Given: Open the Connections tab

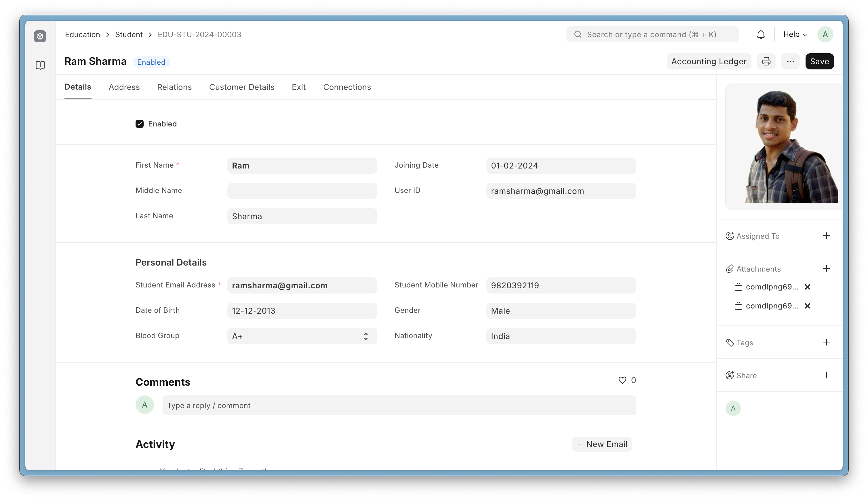Looking at the screenshot, I should click(347, 87).
